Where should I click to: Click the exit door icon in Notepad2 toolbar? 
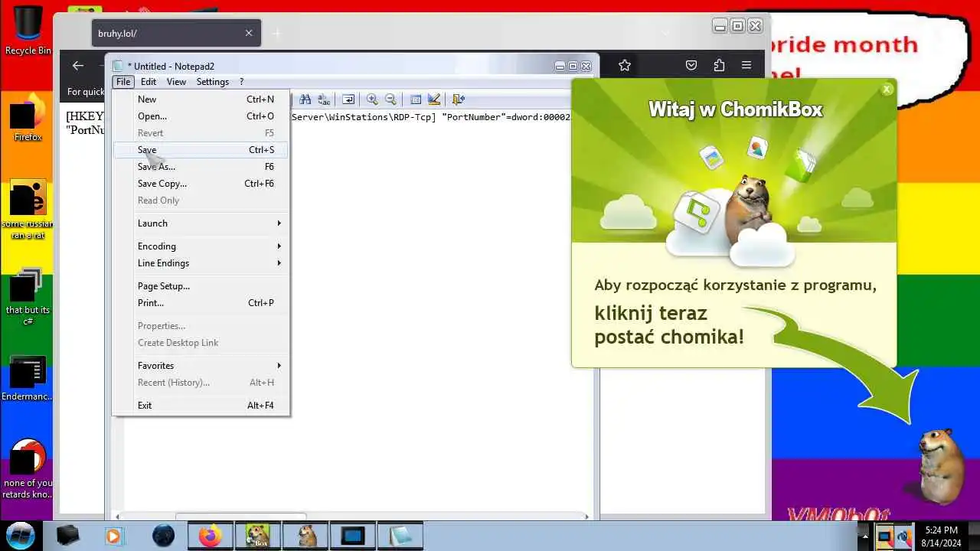(458, 99)
